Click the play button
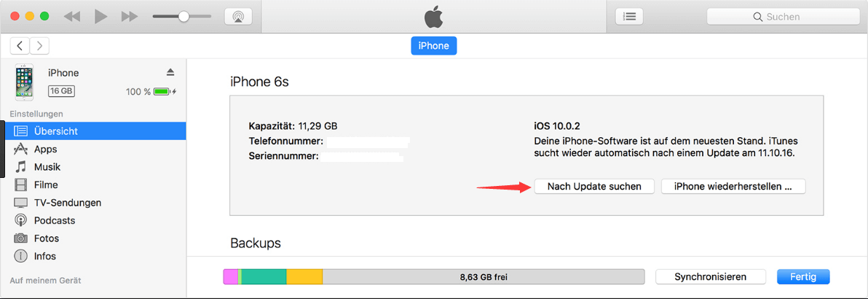The width and height of the screenshot is (868, 299). point(100,17)
